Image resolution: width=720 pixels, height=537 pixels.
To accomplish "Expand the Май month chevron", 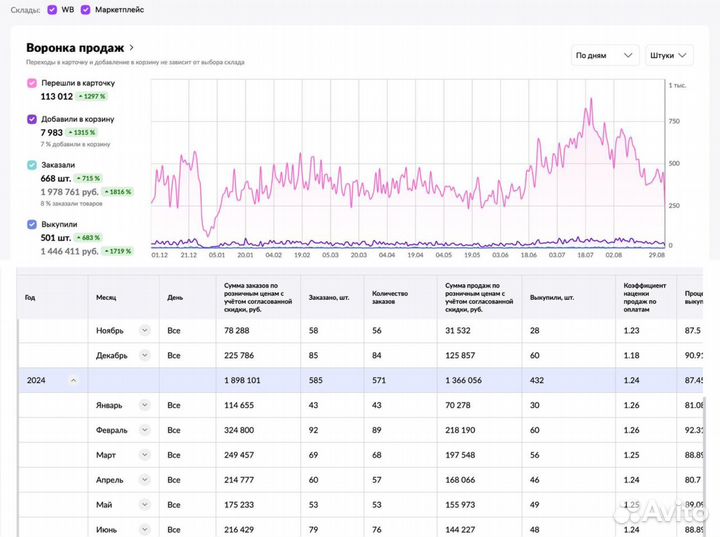I will tap(144, 505).
